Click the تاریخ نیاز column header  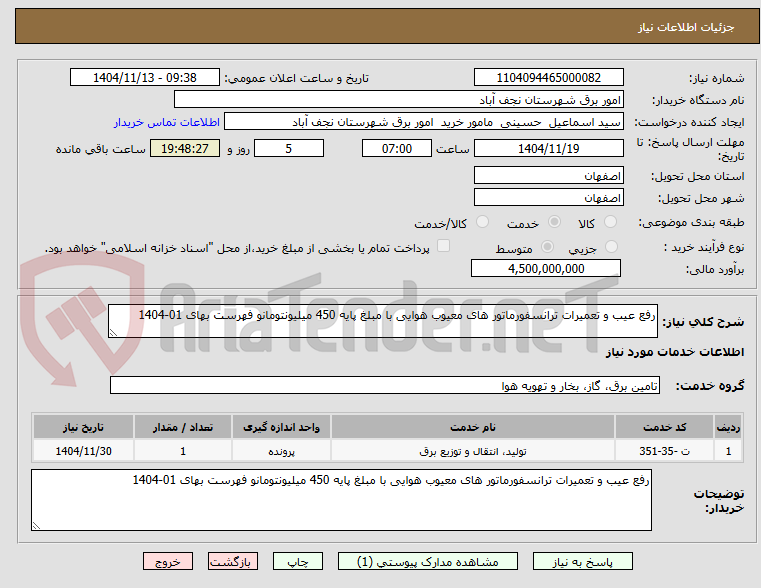pyautogui.click(x=83, y=427)
